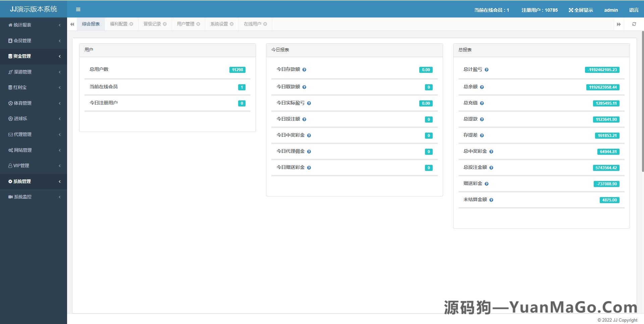Viewport: 644px width, 324px height.
Task: Open help for 总计盈亏 question mark
Action: pyautogui.click(x=487, y=70)
